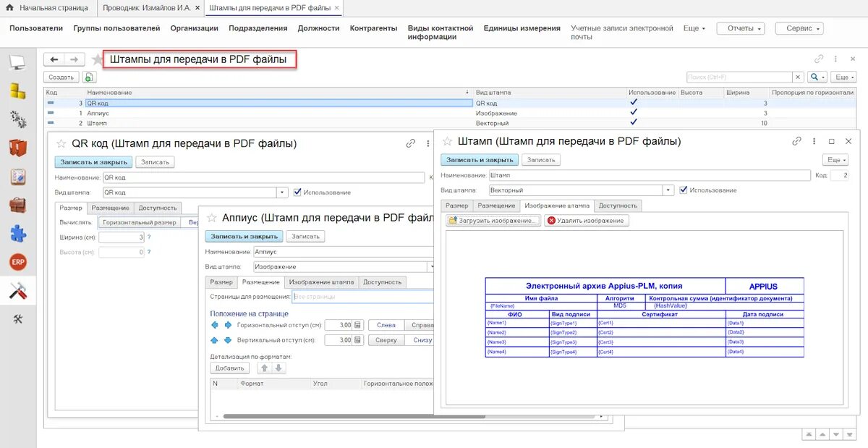868x448 pixels.
Task: Click Записать in Аппиус window
Action: [306, 236]
